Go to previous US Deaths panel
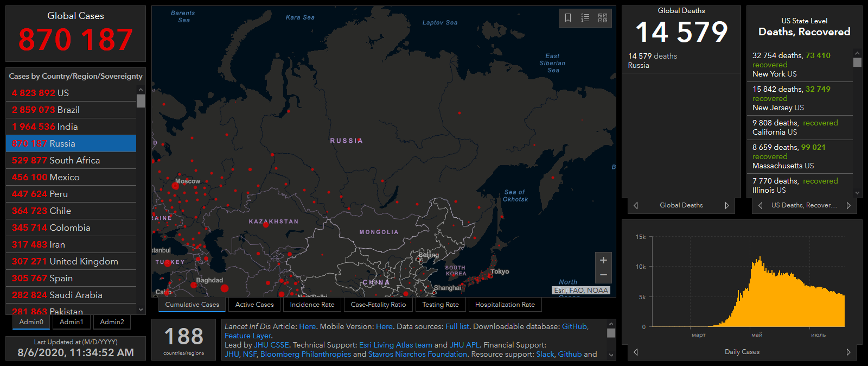The width and height of the screenshot is (868, 366). point(761,205)
